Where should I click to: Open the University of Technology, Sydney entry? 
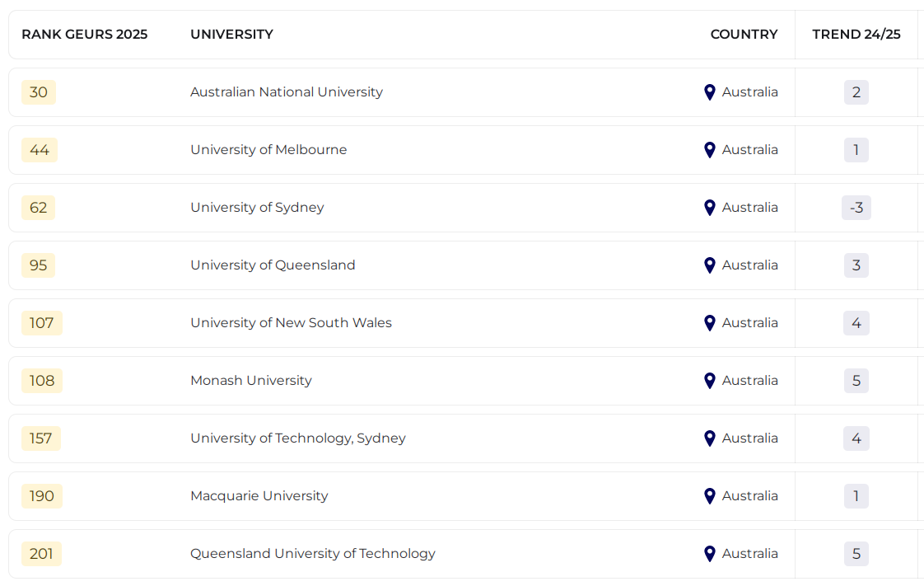[x=298, y=438]
